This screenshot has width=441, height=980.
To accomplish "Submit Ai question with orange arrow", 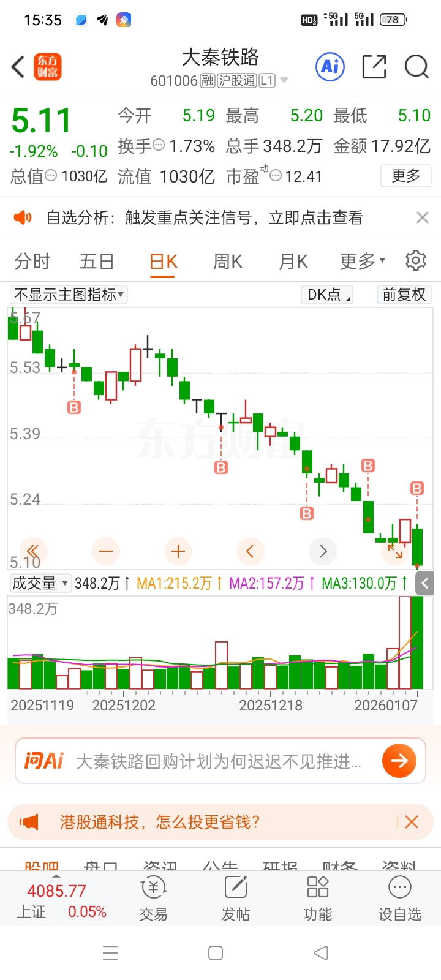I will coord(399,761).
